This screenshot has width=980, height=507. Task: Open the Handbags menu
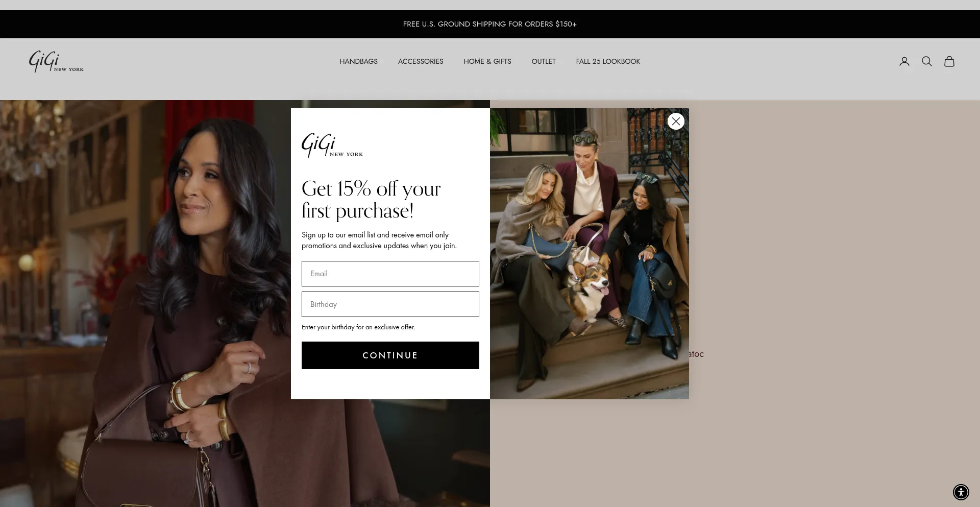click(358, 61)
